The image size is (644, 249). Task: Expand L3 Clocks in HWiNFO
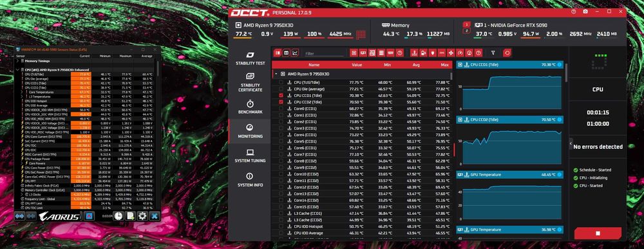point(21,194)
